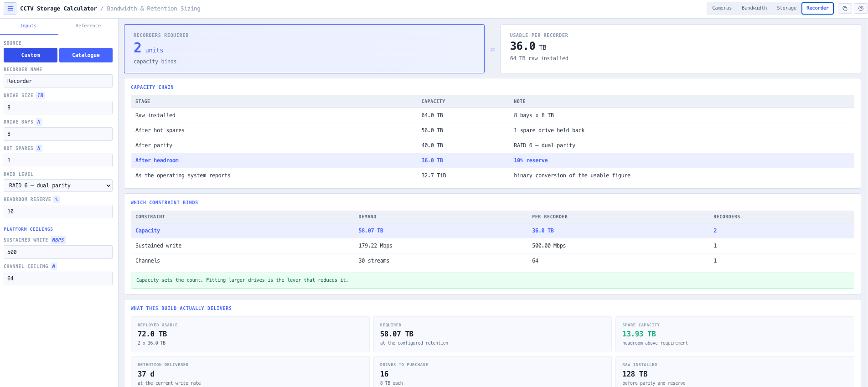Click the Deployed Usable 72.0 TB card
The image size is (868, 387).
(x=250, y=334)
